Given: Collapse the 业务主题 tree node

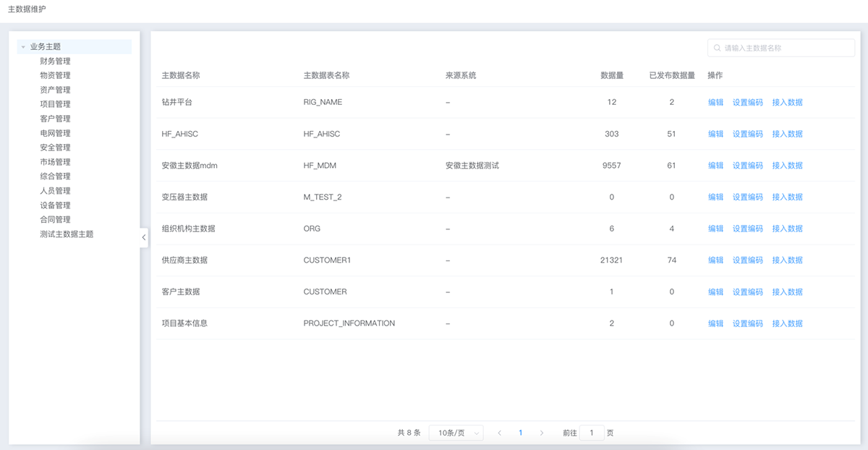Looking at the screenshot, I should [23, 47].
